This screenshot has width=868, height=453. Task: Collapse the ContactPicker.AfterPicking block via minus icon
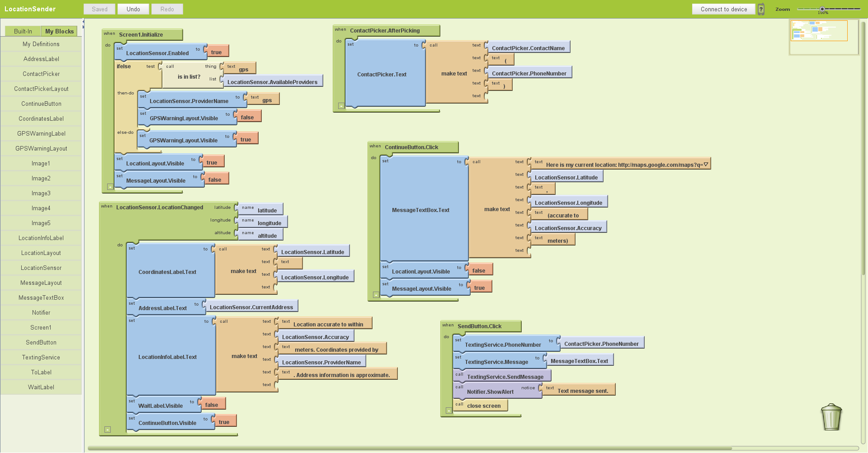point(341,106)
